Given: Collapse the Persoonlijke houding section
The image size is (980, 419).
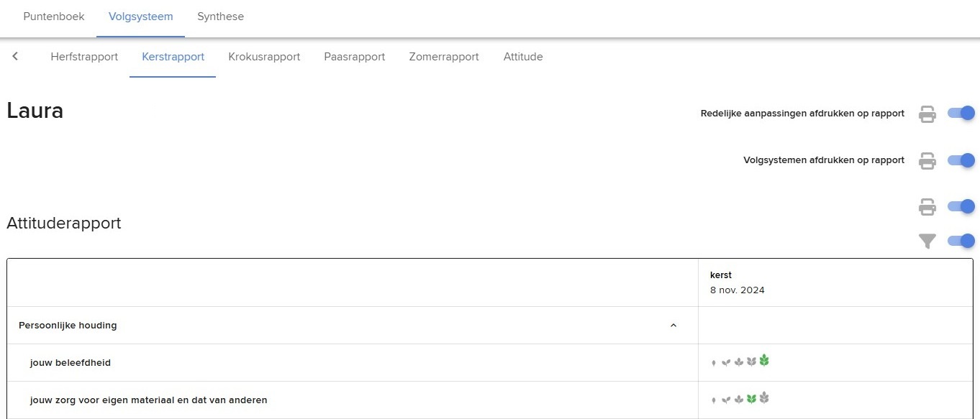Looking at the screenshot, I should pos(673,326).
